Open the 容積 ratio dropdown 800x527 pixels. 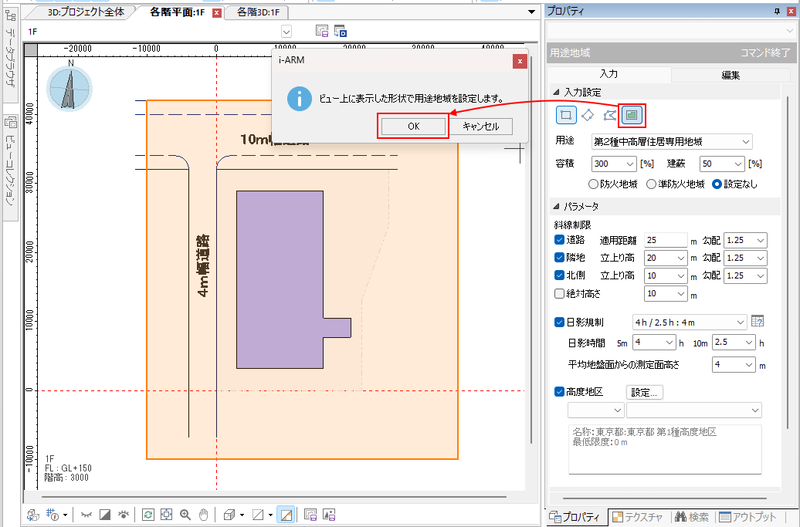tap(614, 164)
